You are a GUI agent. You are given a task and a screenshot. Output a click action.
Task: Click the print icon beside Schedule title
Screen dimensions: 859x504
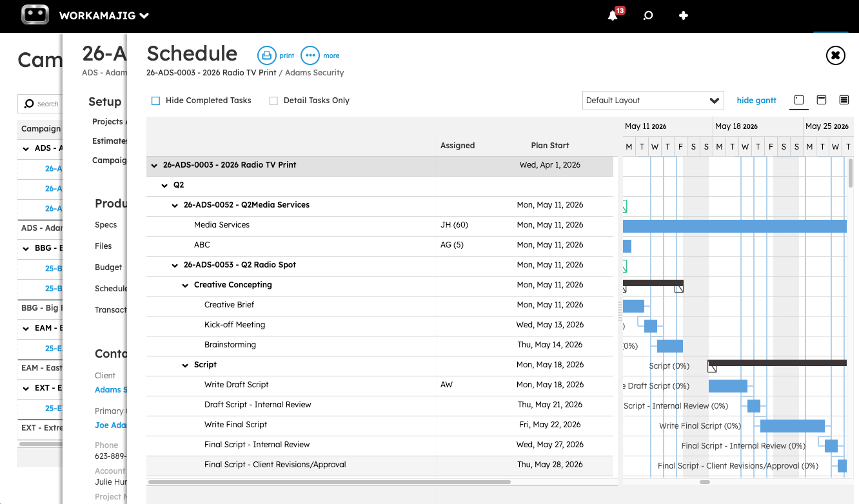point(266,55)
